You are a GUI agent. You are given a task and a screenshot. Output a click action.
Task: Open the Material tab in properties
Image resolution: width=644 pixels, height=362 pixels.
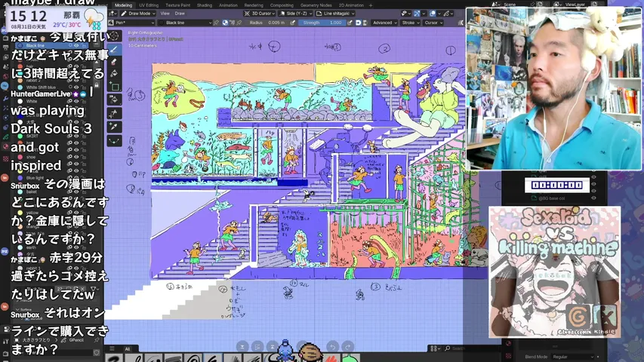point(5,147)
